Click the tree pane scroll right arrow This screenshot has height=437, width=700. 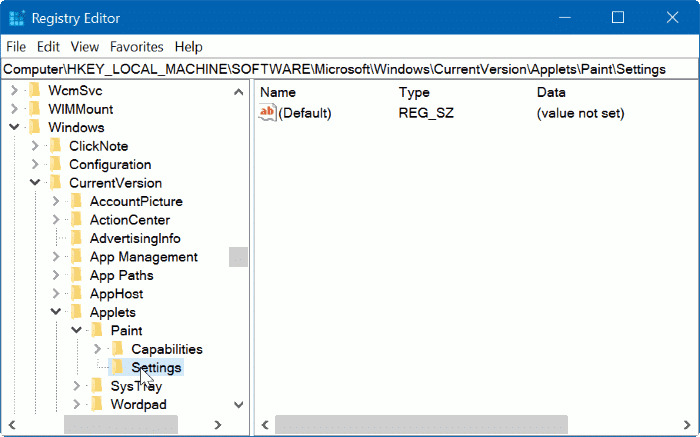pos(218,425)
